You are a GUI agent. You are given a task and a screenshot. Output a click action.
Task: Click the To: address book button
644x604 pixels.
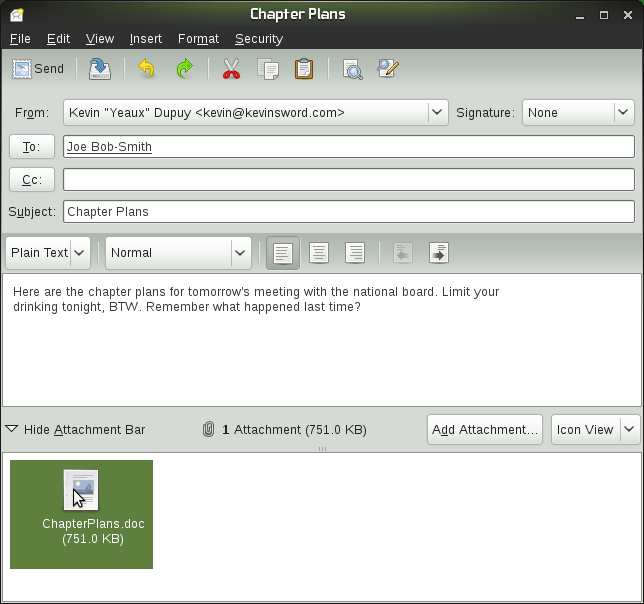[x=31, y=147]
